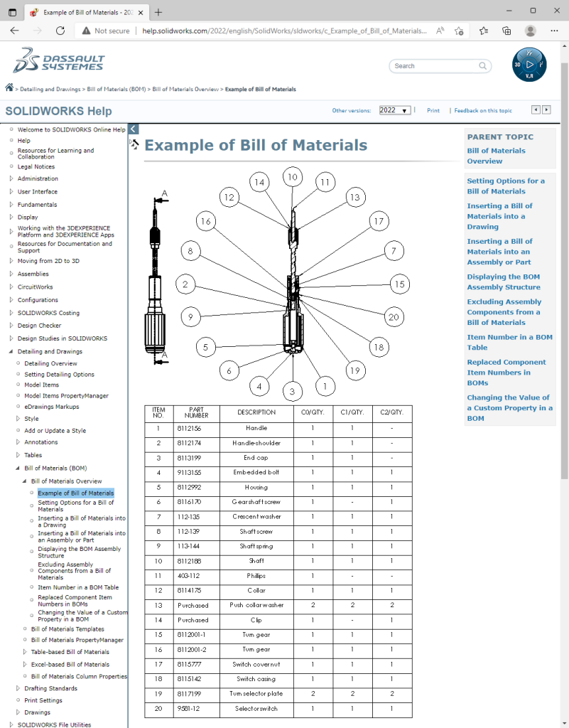
Task: Select Bill of Materials PropertyManager tree item
Action: pyautogui.click(x=77, y=641)
